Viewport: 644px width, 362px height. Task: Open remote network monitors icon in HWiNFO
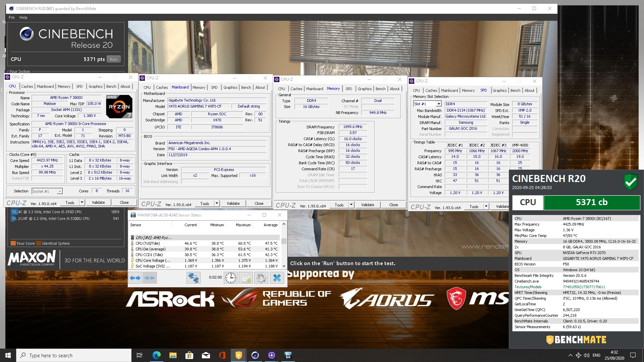(193, 278)
